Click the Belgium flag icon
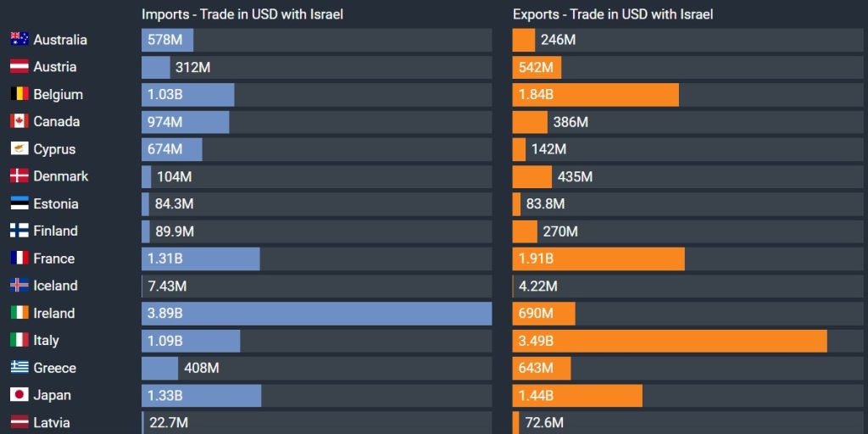868x434 pixels. [19, 94]
